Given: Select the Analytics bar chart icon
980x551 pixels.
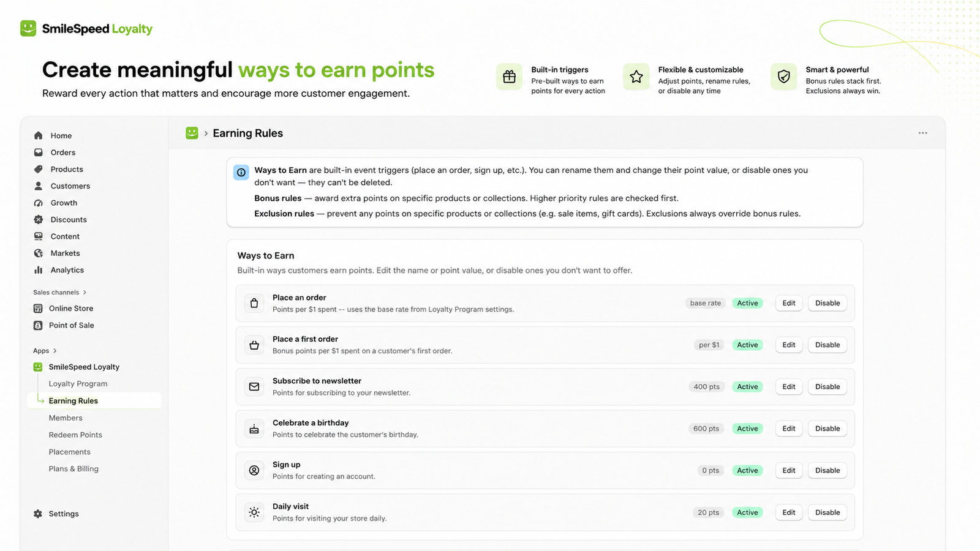Looking at the screenshot, I should (39, 270).
